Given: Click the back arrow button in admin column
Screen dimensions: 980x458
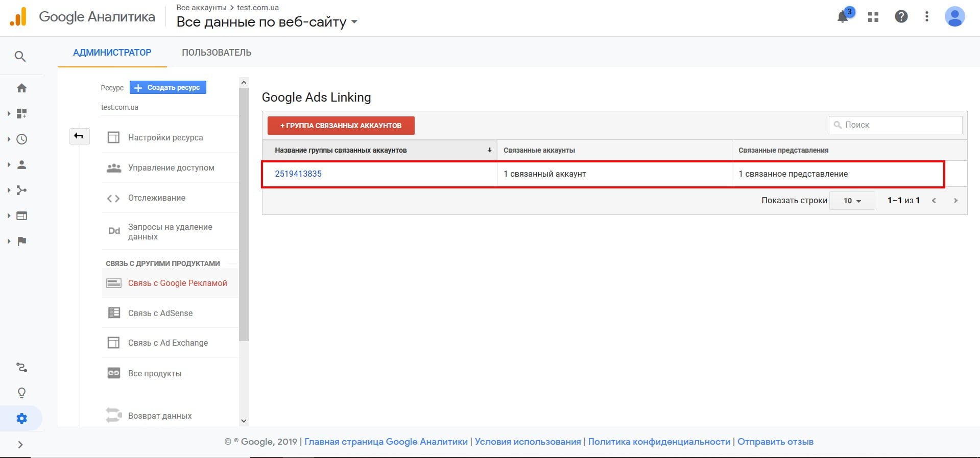Looking at the screenshot, I should click(79, 136).
